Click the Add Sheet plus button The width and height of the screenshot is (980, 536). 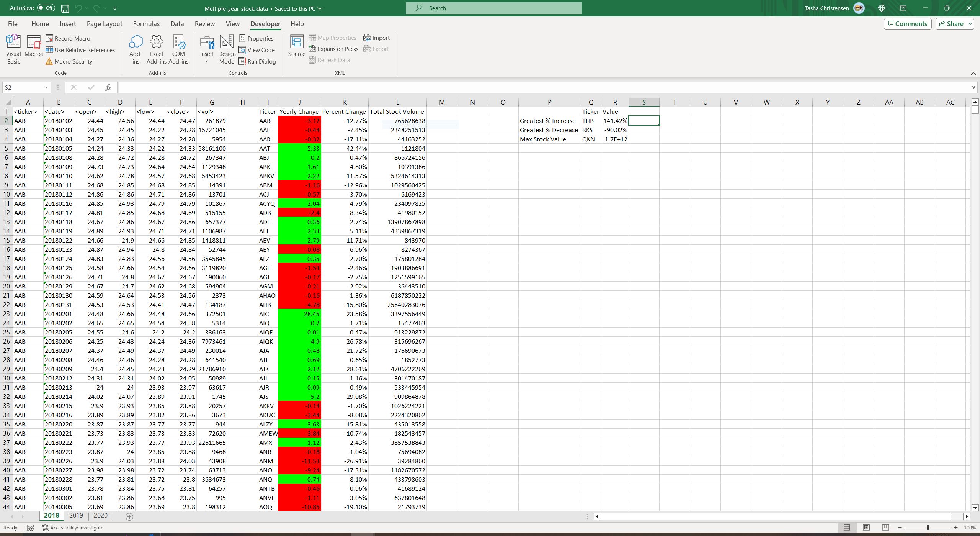coord(129,516)
